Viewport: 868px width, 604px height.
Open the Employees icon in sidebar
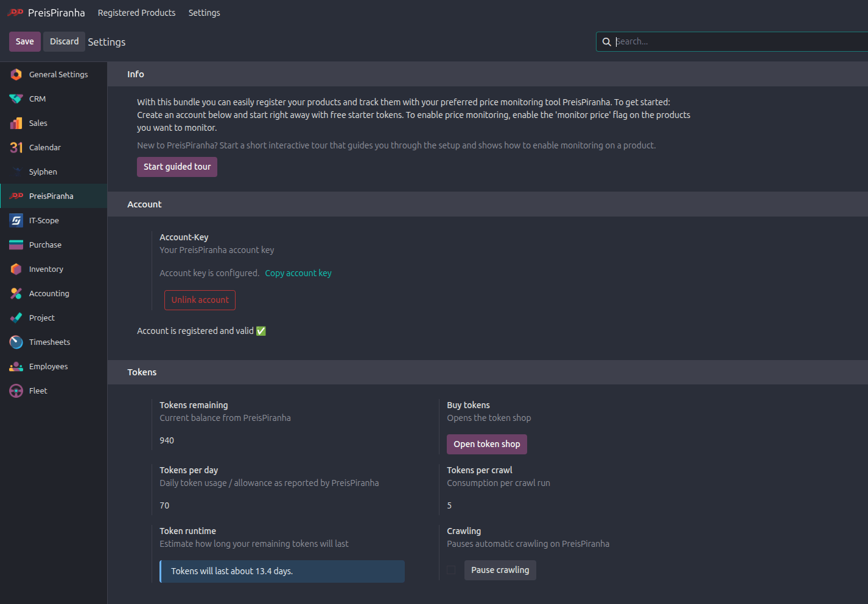16,366
